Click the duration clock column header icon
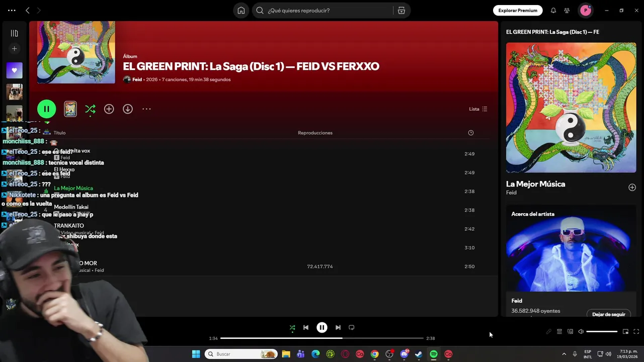 point(471,133)
